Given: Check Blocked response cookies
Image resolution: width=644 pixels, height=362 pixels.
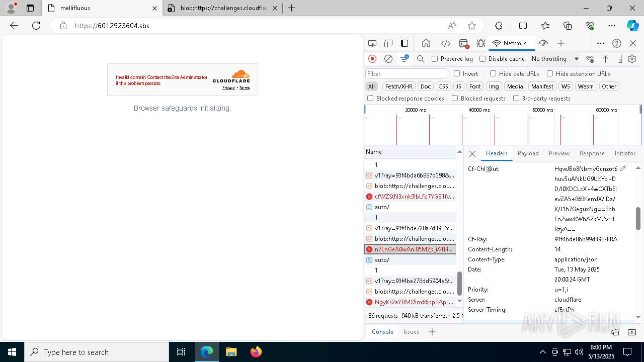Looking at the screenshot, I should [x=370, y=99].
